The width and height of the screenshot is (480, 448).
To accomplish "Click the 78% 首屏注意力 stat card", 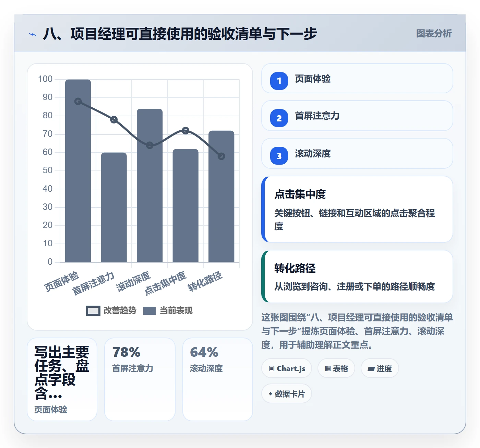I will [140, 379].
